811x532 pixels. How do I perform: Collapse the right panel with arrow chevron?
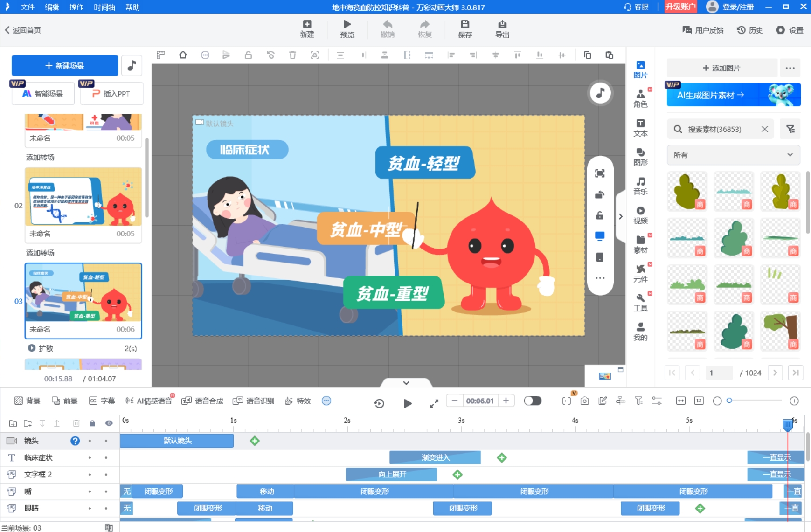620,216
